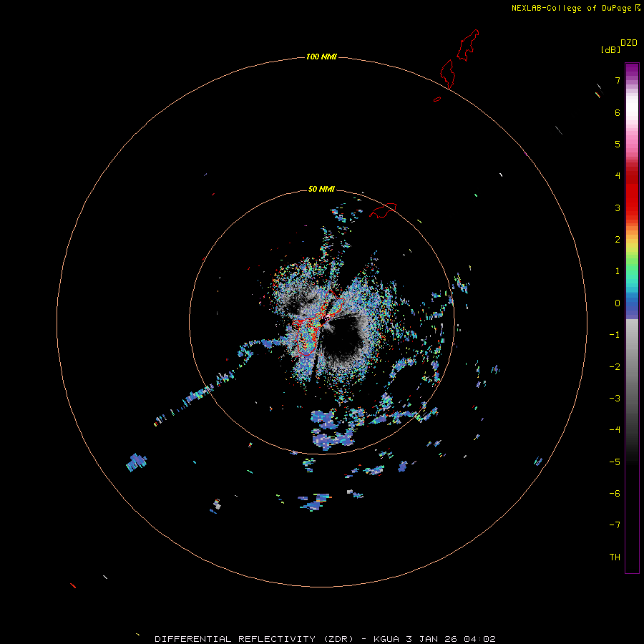Click the DZD label above the color scale
Screen dimensions: 644x644
pos(629,43)
